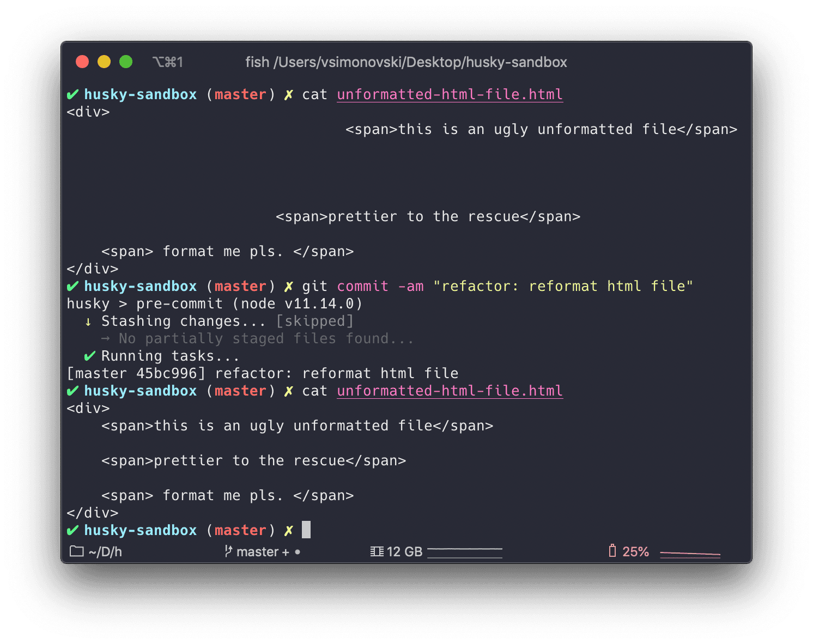Viewport: 813px width, 644px height.
Task: Click the 25% battery percentage text
Action: (x=636, y=551)
